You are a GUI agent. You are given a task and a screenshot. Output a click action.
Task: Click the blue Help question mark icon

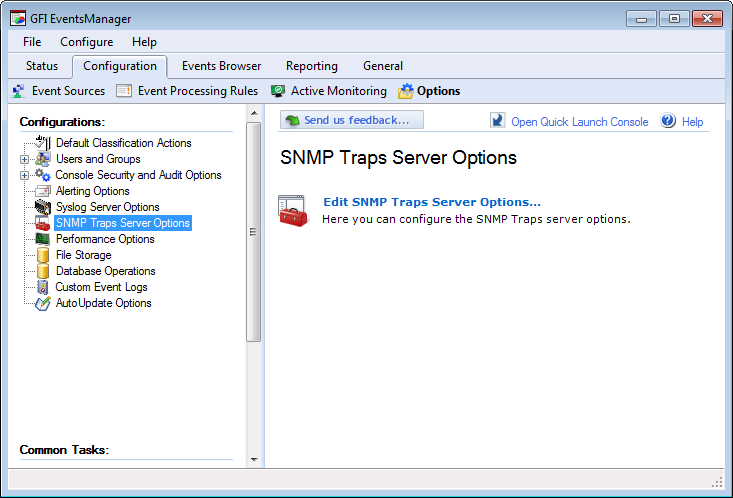(668, 121)
